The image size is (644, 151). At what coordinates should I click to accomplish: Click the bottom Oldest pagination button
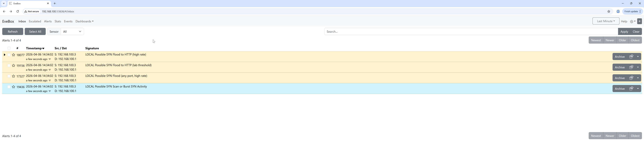click(x=635, y=136)
